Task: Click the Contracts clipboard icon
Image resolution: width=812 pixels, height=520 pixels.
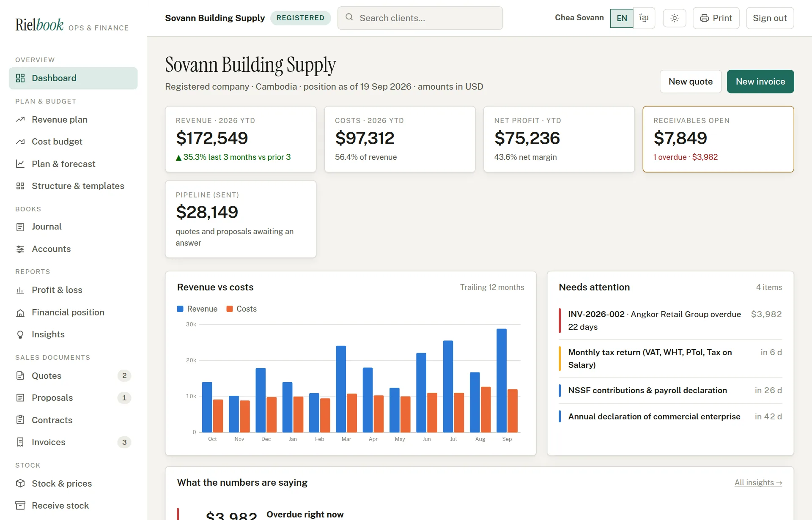Action: [20, 420]
